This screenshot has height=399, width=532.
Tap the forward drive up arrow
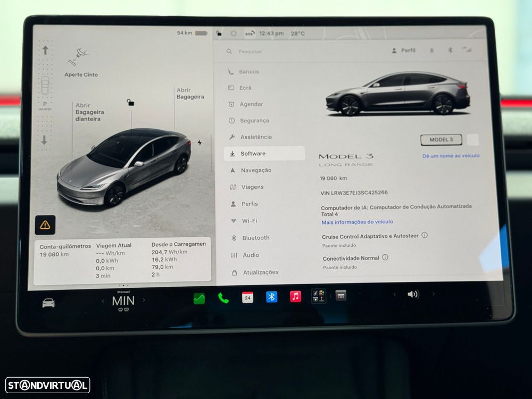pos(45,51)
